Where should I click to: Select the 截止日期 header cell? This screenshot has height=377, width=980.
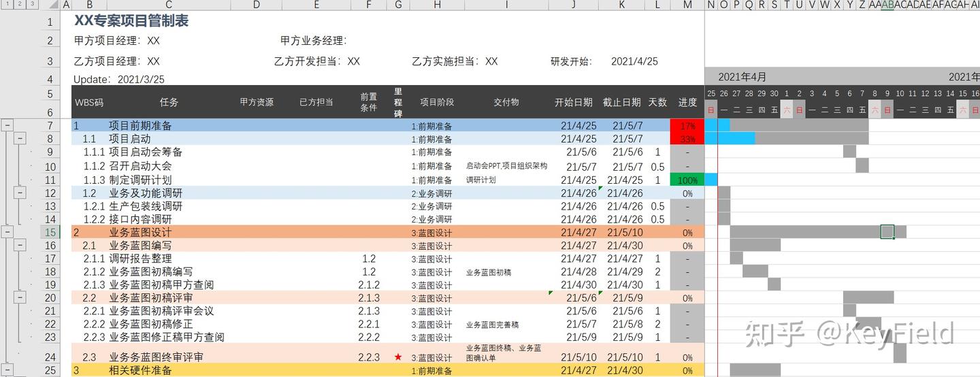pos(621,102)
